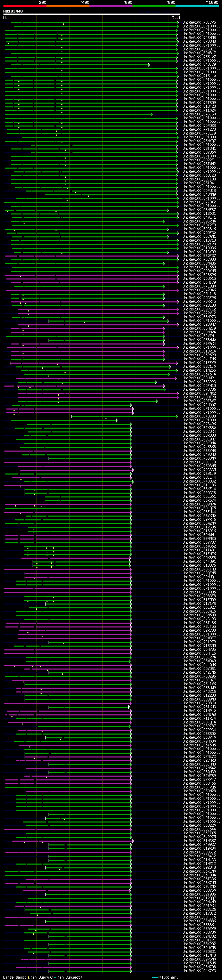The height and width of the screenshot is (980, 222).
Task: Select the UniRef100_Q18031 hit label
Action: pyautogui.click(x=199, y=213)
